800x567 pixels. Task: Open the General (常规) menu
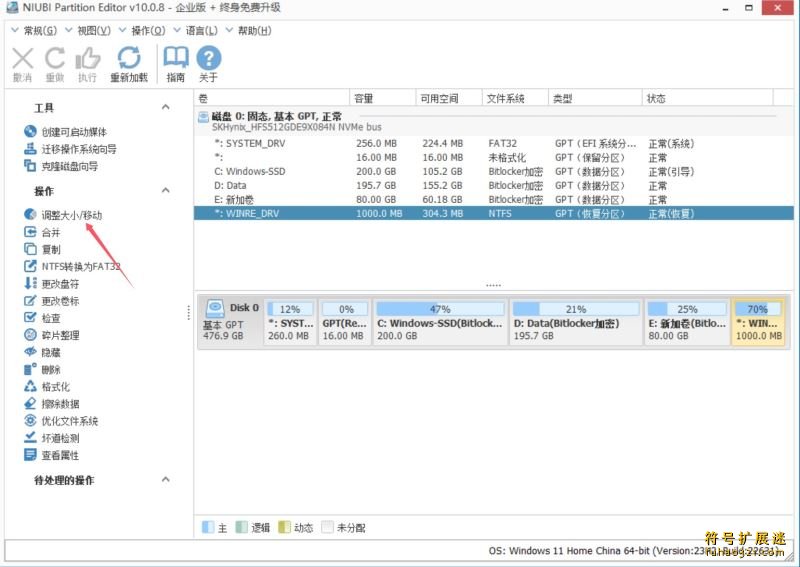[34, 31]
